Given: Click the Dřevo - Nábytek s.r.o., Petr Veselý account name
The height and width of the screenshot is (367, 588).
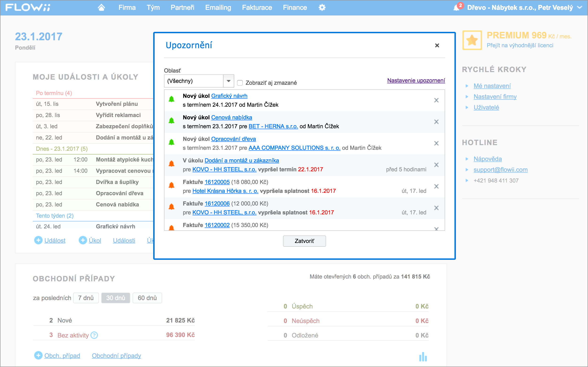Looking at the screenshot, I should point(520,7).
